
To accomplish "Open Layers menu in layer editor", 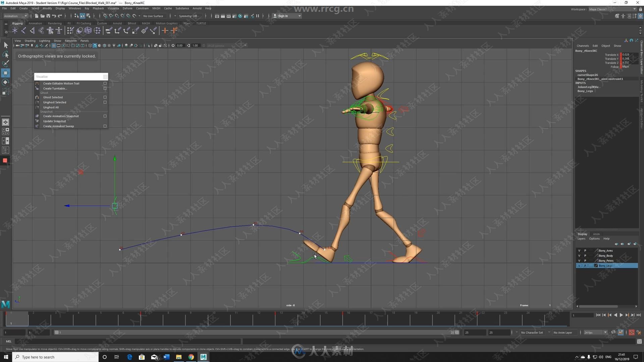I will click(581, 239).
